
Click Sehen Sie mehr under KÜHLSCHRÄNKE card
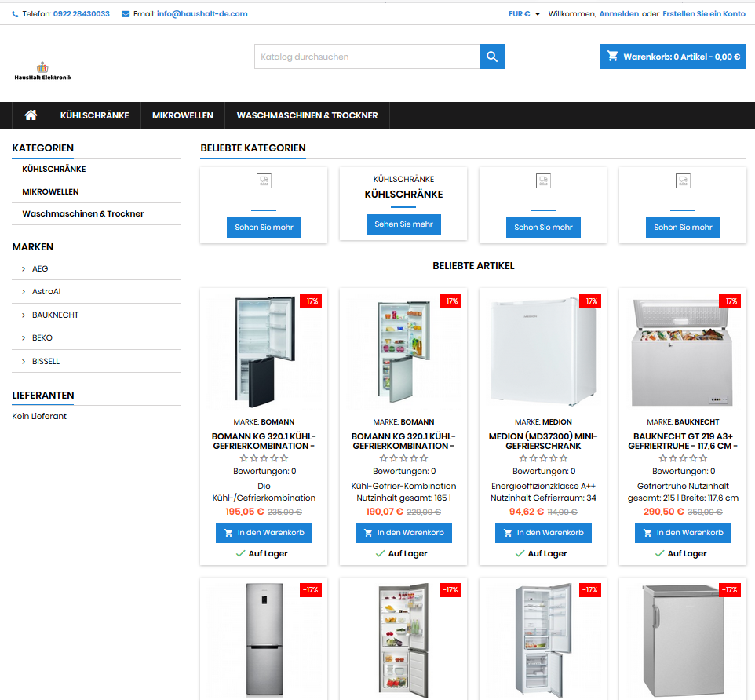pos(403,224)
